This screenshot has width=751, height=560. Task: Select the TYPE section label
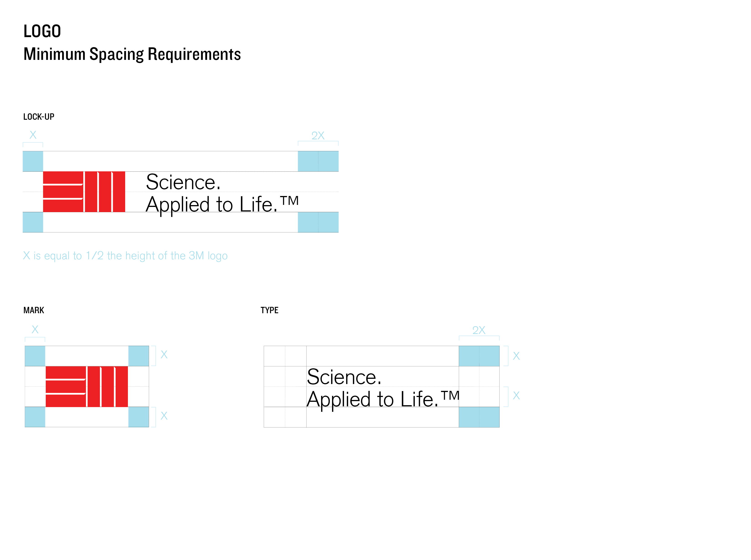click(269, 310)
